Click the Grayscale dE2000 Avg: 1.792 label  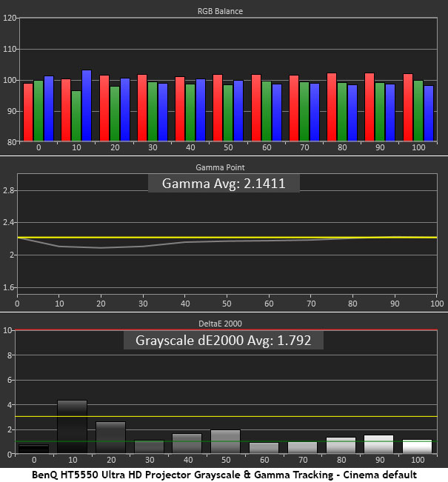pyautogui.click(x=224, y=341)
